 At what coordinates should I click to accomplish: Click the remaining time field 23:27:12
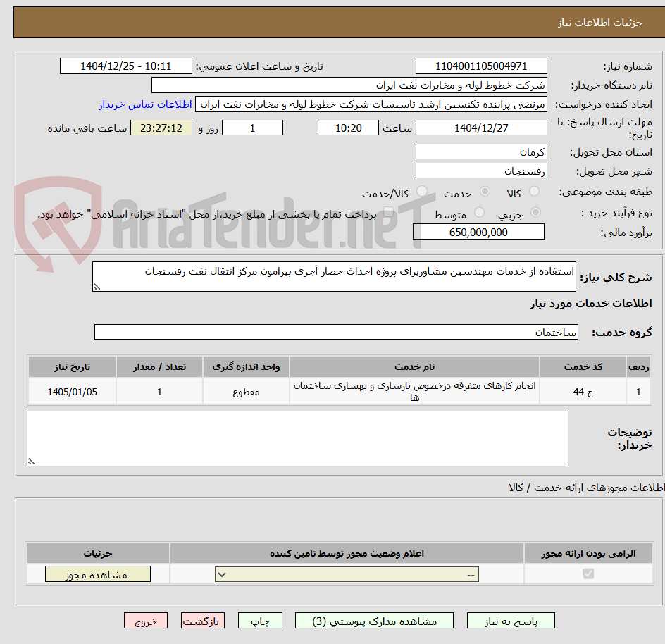pos(161,128)
